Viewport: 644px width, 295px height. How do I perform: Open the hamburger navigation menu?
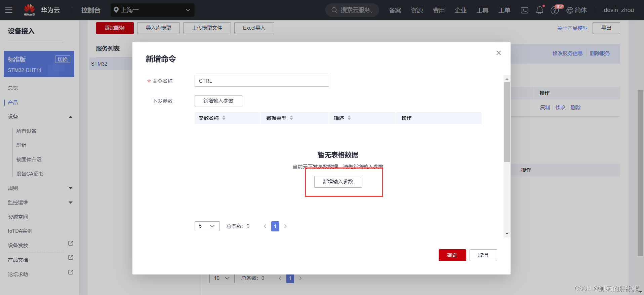9,10
